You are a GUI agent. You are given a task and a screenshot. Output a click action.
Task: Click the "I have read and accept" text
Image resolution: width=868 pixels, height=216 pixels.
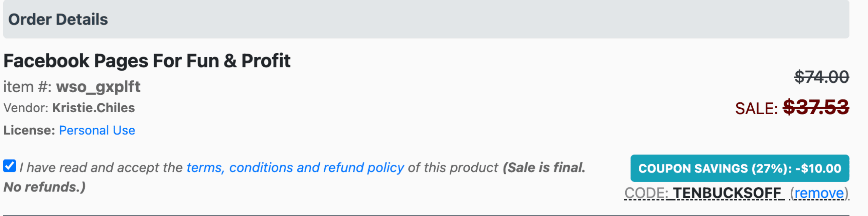(101, 168)
